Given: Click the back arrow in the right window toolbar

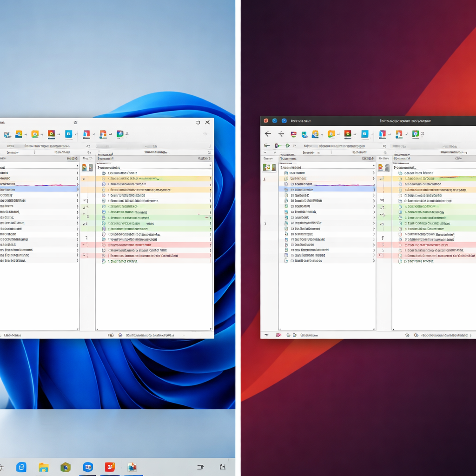Looking at the screenshot, I should tap(268, 134).
